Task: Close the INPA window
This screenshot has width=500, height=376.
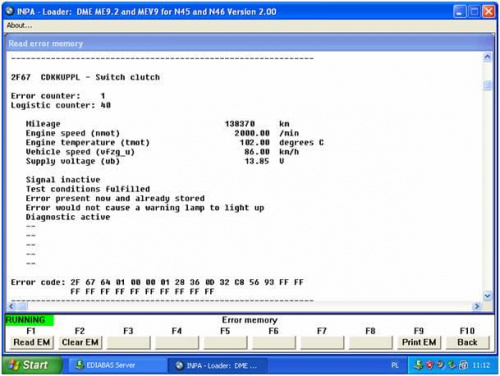Action: pos(489,12)
